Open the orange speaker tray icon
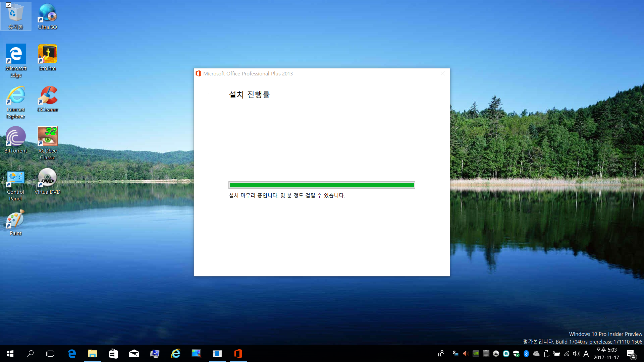Viewport: 644px width, 362px height. [x=466, y=354]
